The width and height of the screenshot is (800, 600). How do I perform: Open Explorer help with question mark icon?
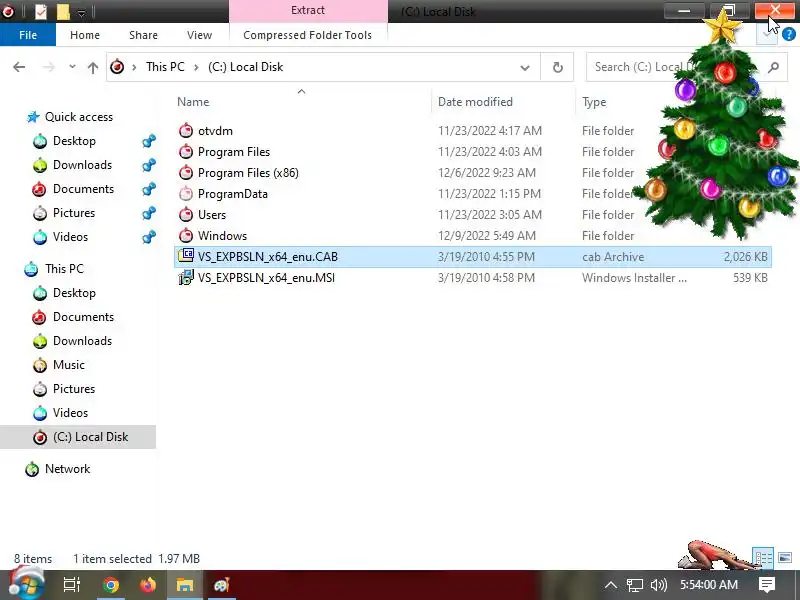click(x=788, y=35)
